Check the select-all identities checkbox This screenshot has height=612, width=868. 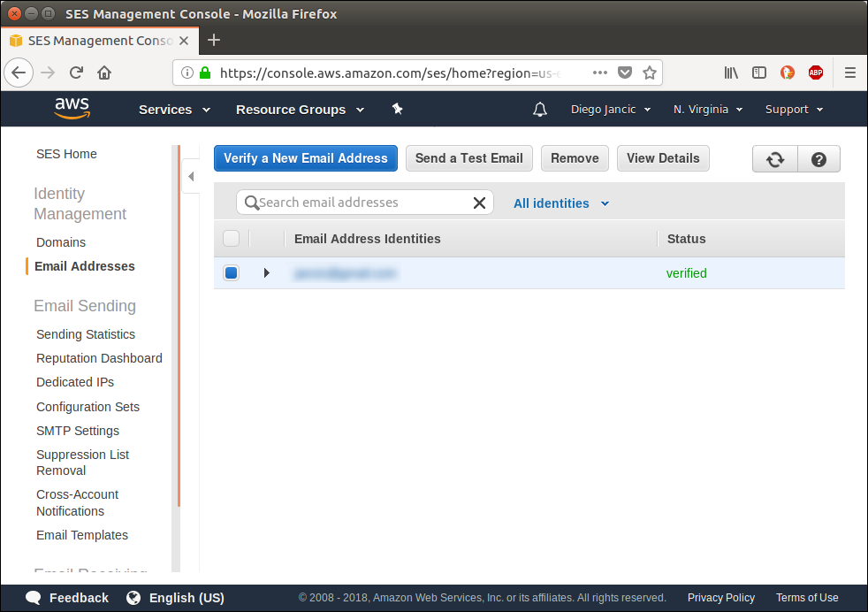pyautogui.click(x=229, y=238)
